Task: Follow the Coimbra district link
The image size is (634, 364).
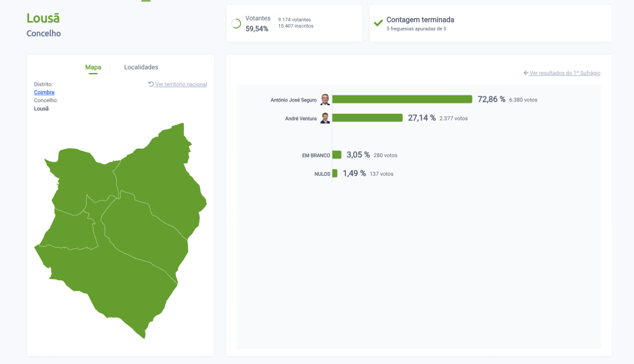Action: (44, 92)
